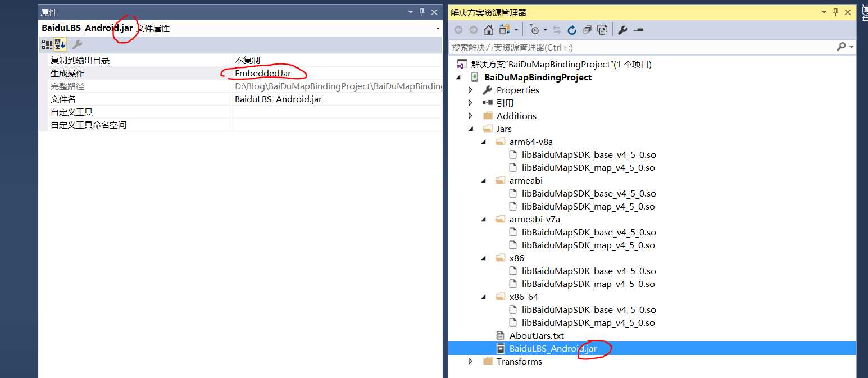
Task: Open the search options dropdown arrow
Action: [x=852, y=47]
